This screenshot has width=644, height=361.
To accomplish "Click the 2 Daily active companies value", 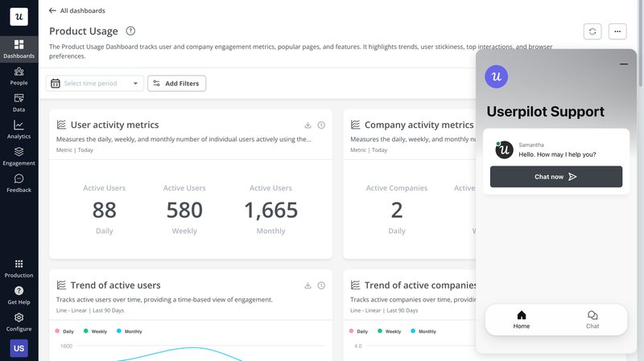I will 397,210.
